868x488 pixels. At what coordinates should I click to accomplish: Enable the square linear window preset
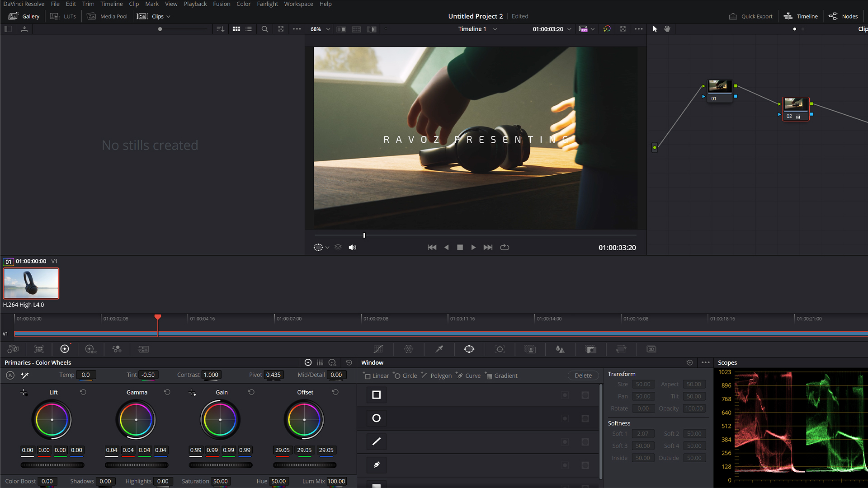point(376,395)
